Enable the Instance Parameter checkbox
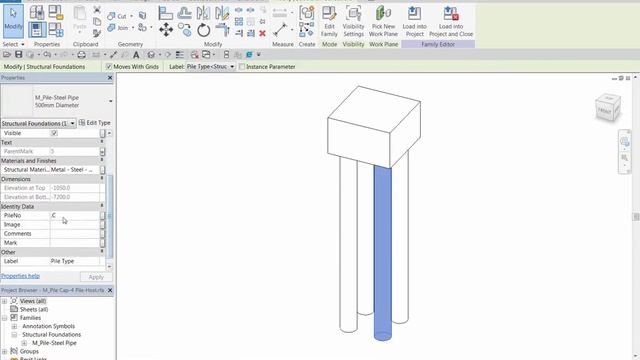This screenshot has width=640, height=360. point(242,67)
